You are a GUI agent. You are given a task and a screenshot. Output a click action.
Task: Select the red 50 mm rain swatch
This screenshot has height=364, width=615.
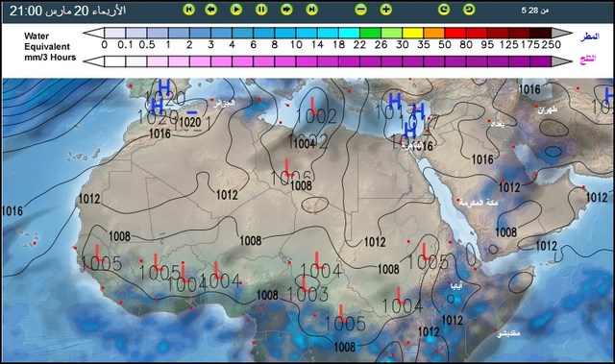coord(455,33)
